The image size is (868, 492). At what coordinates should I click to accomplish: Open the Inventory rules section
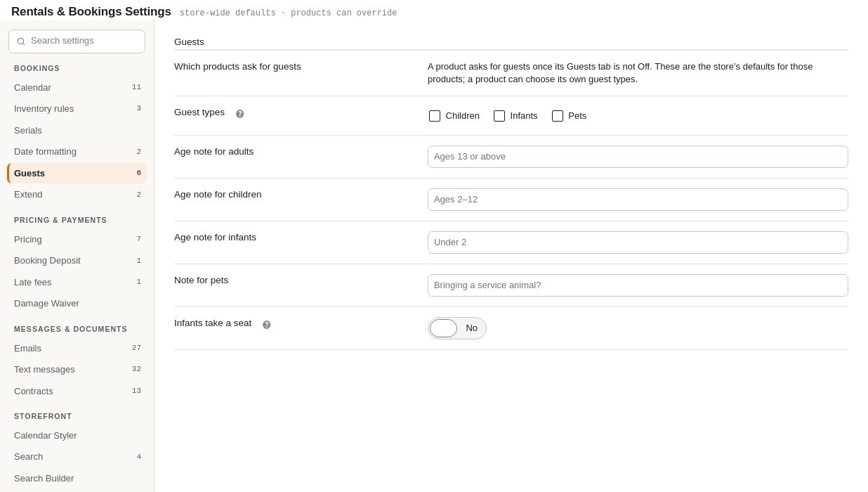point(77,109)
